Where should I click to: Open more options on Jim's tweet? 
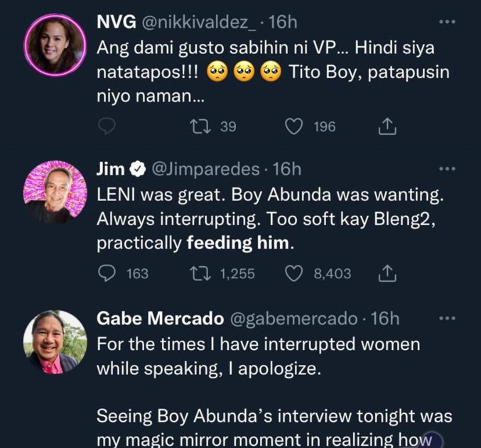446,169
